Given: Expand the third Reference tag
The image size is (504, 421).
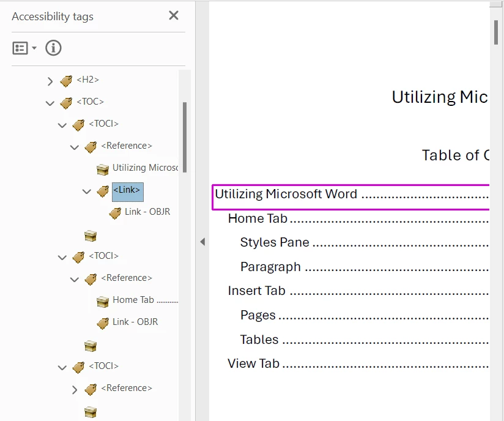Looking at the screenshot, I should [x=74, y=390].
